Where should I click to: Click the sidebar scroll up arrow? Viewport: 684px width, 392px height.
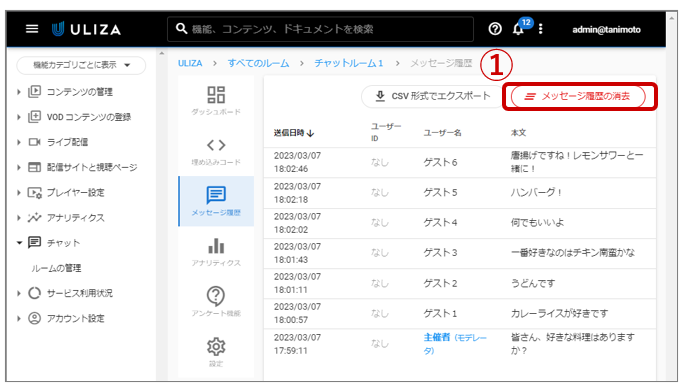[x=162, y=54]
